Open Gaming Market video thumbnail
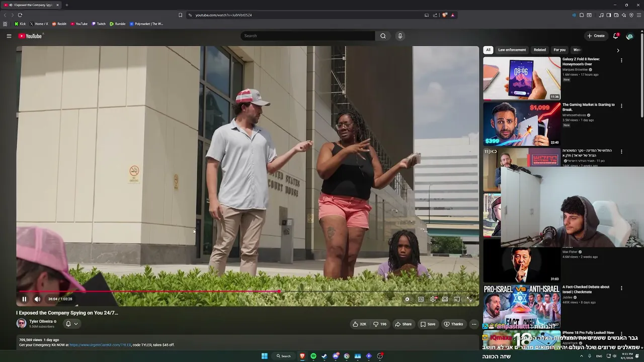Viewport: 644px width, 362px height. point(522,124)
